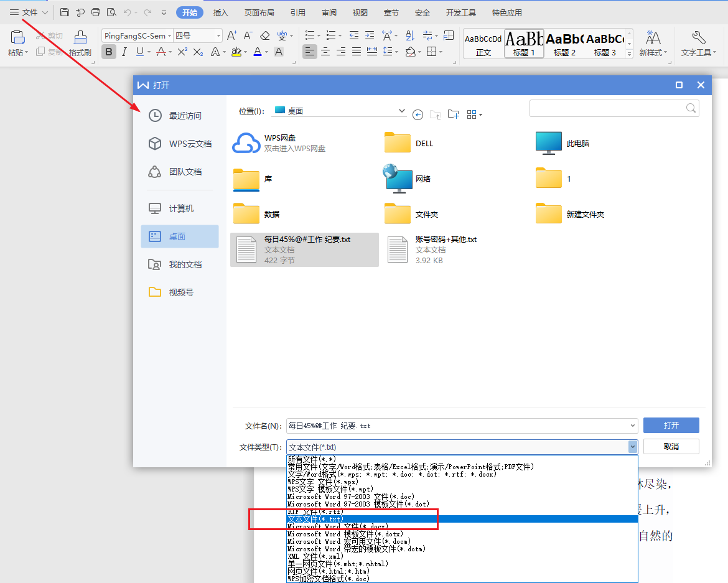Viewport: 728px width, 583px height.
Task: Click the 取消 (Cancel) button
Action: (x=671, y=446)
